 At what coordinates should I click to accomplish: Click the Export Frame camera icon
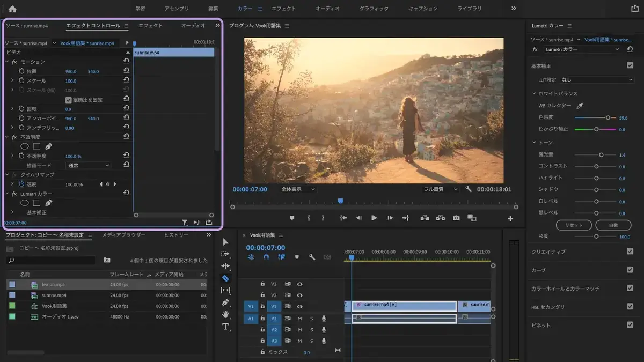point(456,218)
